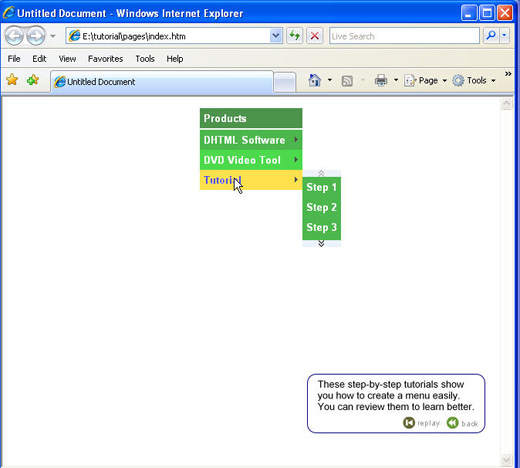Click the submenu scroll-down chevron

321,243
